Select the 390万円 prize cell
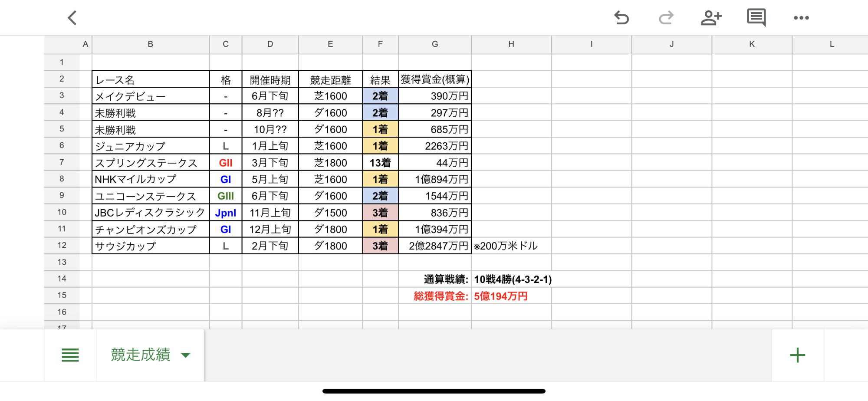 (x=435, y=96)
